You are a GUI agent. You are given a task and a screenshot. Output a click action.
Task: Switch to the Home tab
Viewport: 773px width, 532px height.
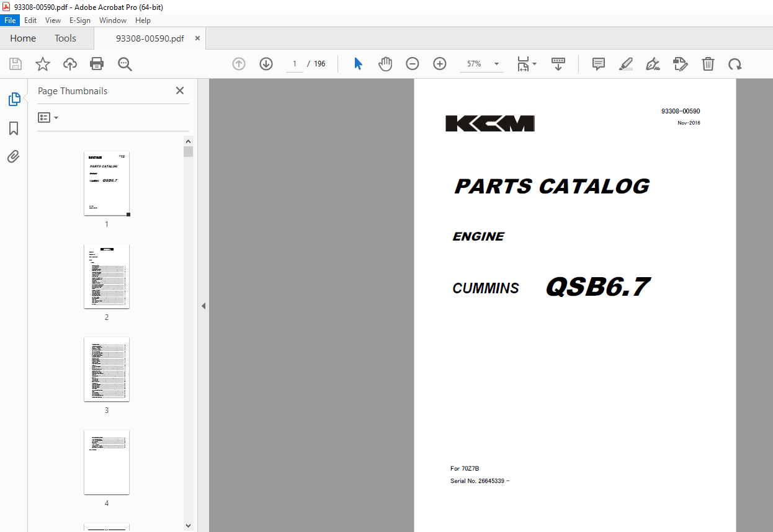point(23,38)
